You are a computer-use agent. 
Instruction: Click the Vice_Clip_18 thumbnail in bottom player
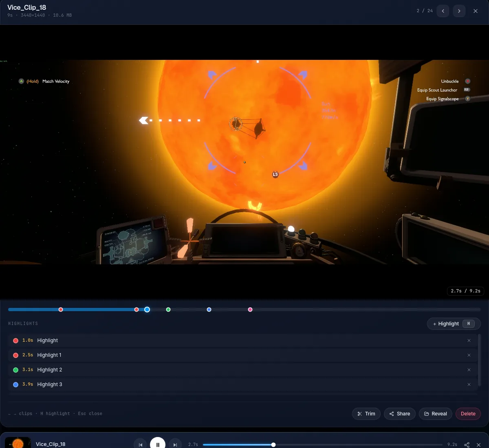coord(18,443)
